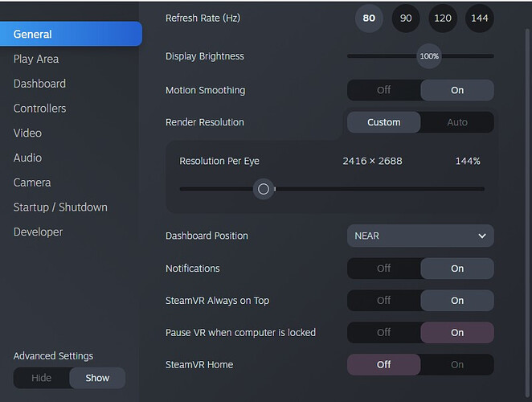Open Audio settings in sidebar
The image size is (532, 402).
coord(27,158)
